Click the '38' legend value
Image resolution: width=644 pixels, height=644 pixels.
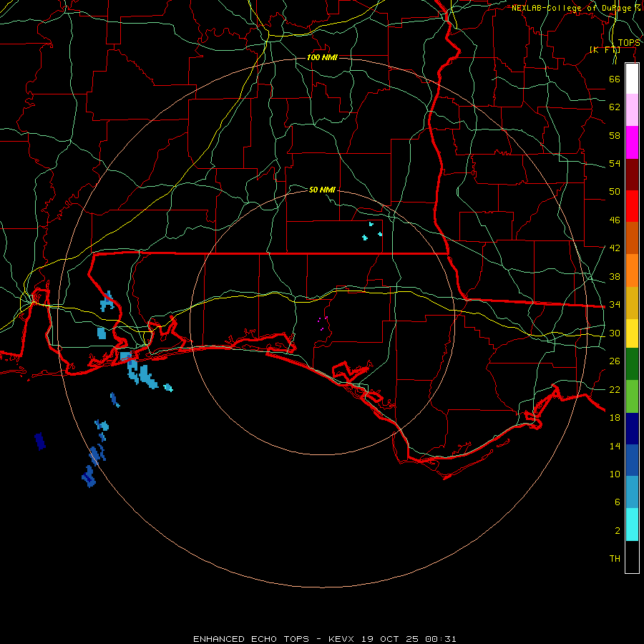(615, 276)
